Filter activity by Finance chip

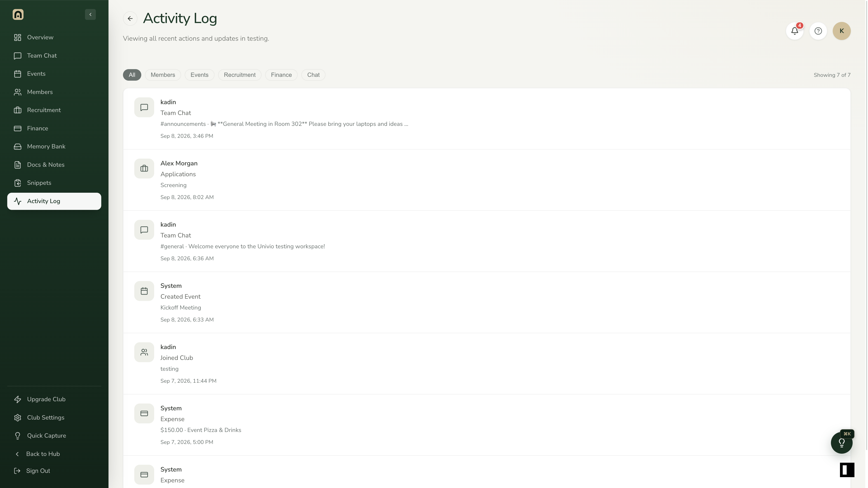pos(281,75)
